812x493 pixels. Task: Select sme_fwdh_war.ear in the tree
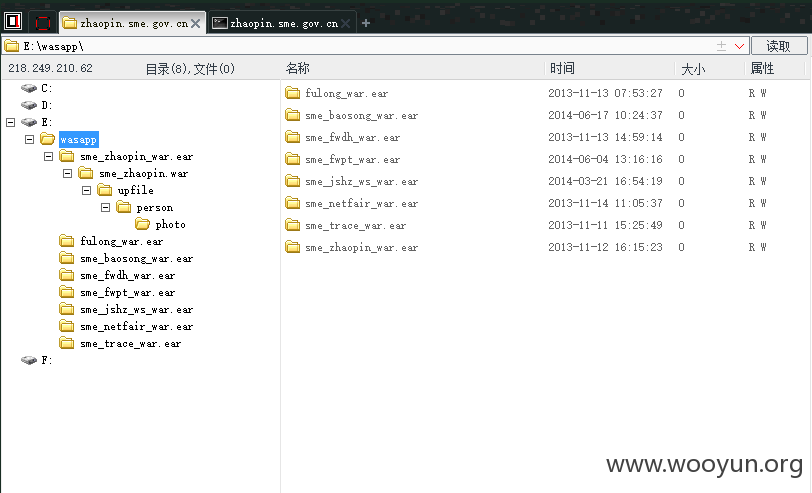(x=127, y=276)
